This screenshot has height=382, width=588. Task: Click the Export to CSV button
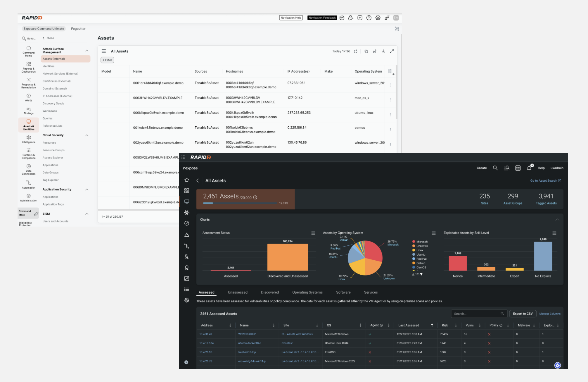click(523, 314)
